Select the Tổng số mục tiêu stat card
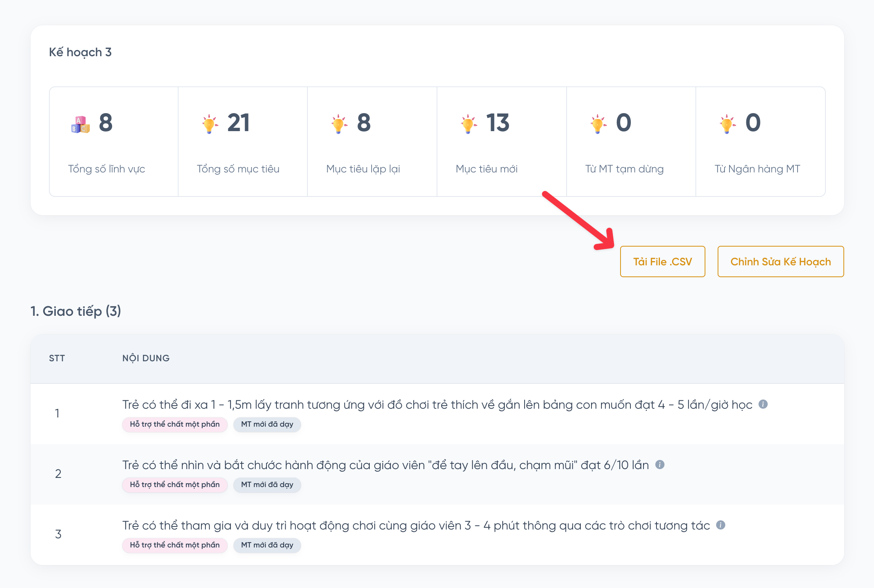The height and width of the screenshot is (588, 874). (x=242, y=142)
